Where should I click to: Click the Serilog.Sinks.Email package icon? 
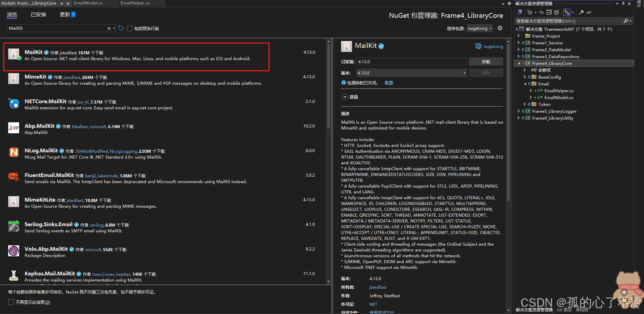click(14, 226)
